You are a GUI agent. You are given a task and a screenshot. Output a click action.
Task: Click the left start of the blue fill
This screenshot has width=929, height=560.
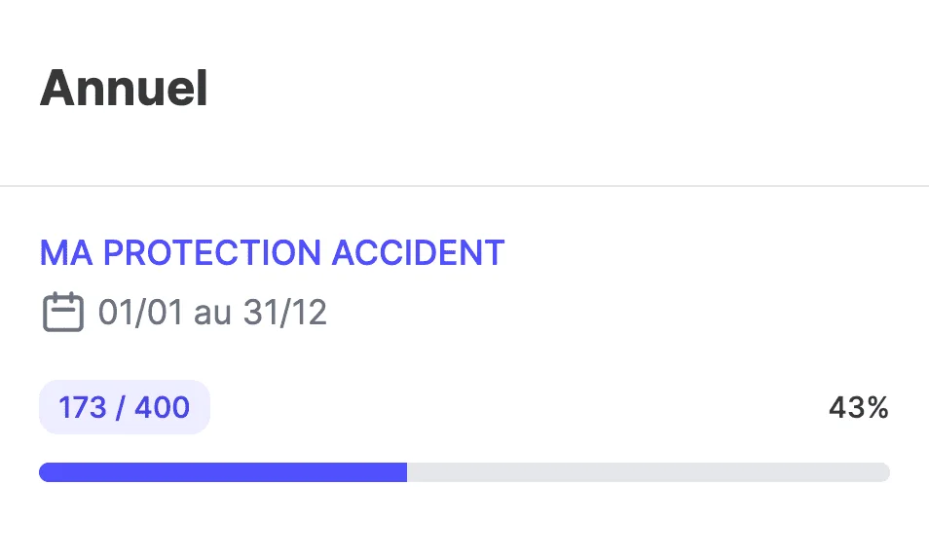coord(45,472)
